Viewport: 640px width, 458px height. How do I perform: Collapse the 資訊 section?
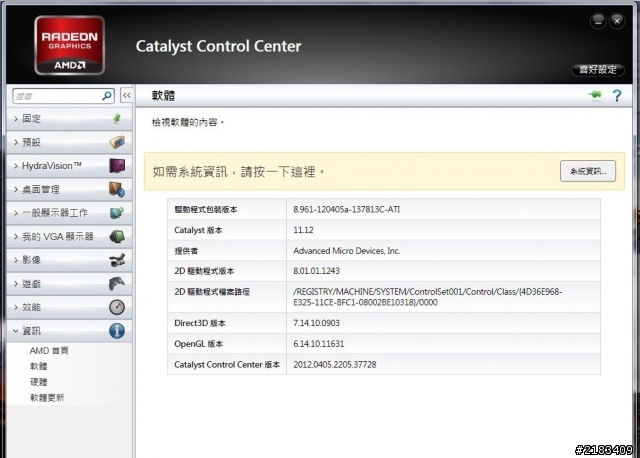point(69,331)
